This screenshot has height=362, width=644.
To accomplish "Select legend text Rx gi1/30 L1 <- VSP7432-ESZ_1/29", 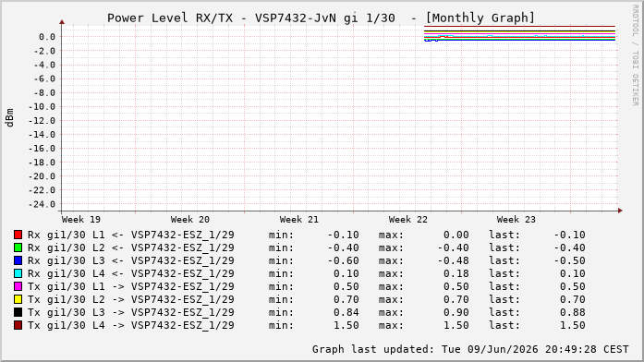I will click(131, 235).
